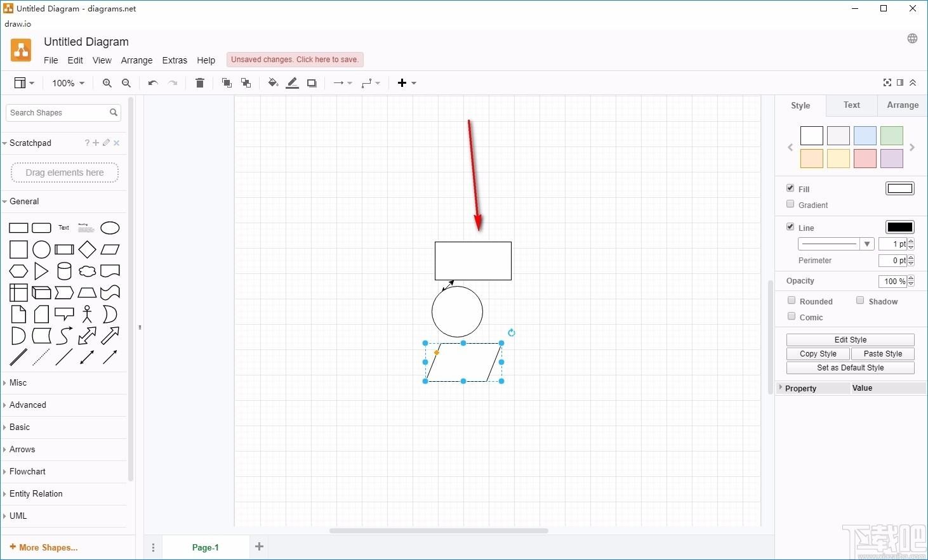Toggle the format panel icon

(900, 82)
